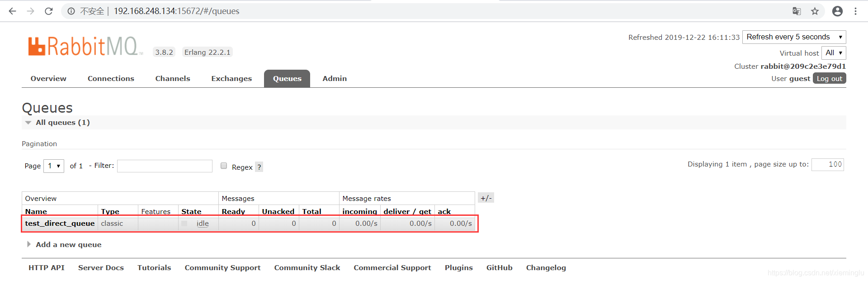Screen dimensions: 868x281
Task: Click the page size input field
Action: [x=827, y=165]
